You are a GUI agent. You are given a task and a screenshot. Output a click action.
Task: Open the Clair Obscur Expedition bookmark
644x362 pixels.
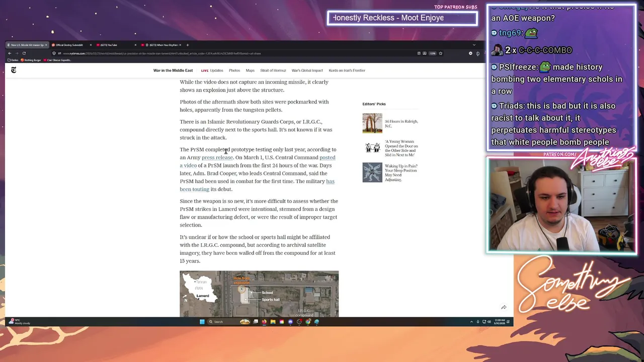click(57, 60)
